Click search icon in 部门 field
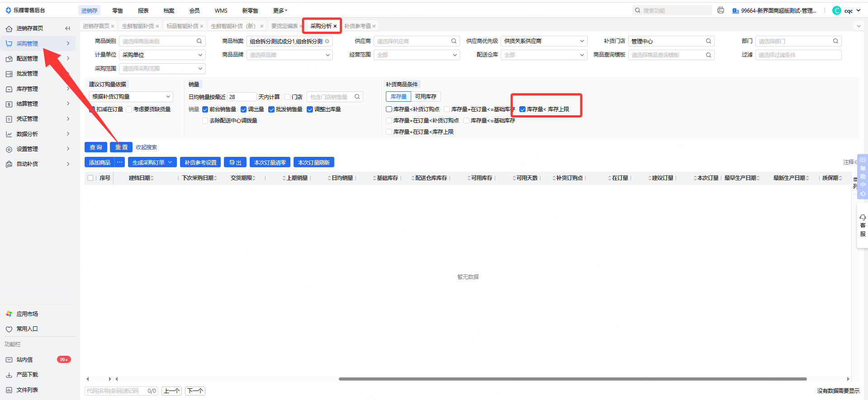This screenshot has width=868, height=400. pos(835,41)
